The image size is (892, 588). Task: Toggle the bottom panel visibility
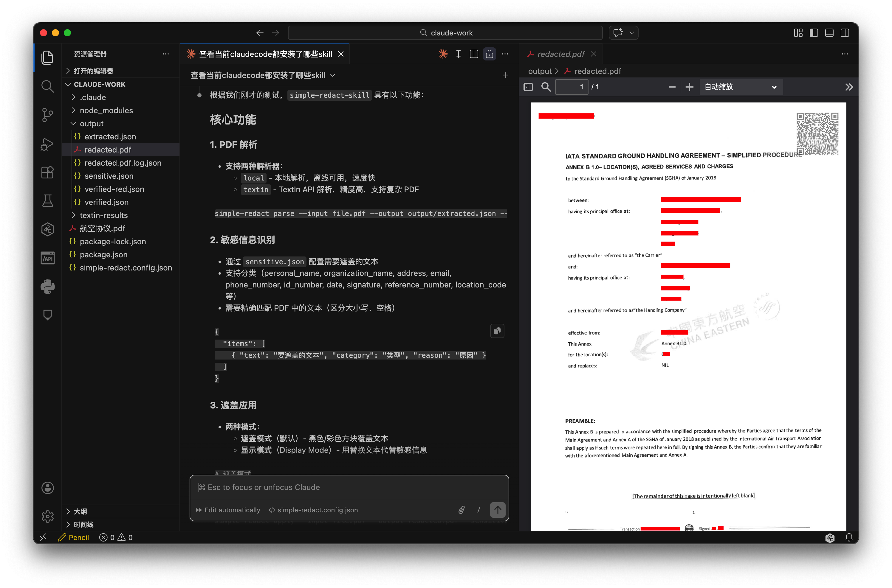tap(829, 33)
